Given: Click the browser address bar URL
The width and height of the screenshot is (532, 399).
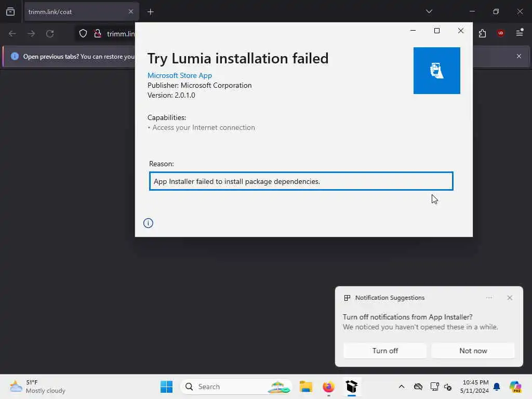Looking at the screenshot, I should point(121,34).
